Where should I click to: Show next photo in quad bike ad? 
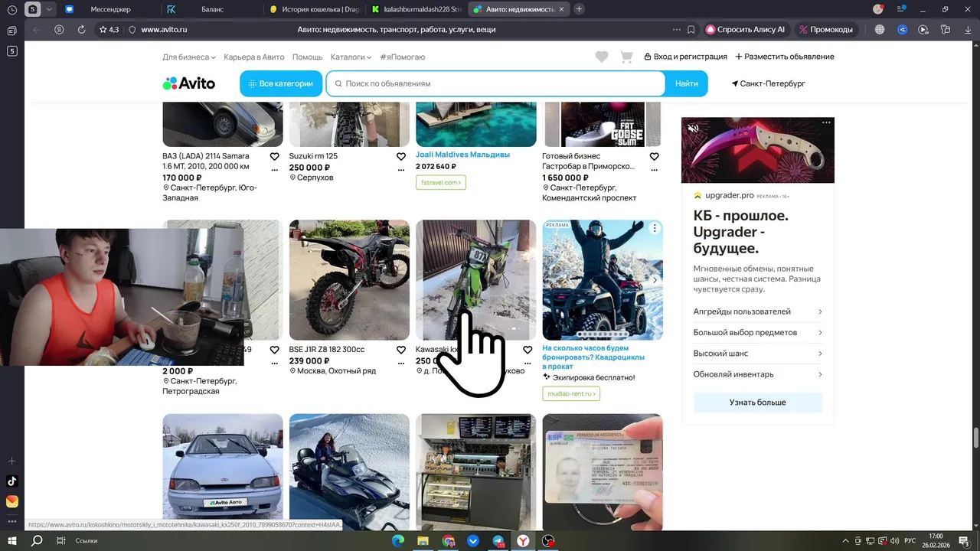(x=655, y=280)
